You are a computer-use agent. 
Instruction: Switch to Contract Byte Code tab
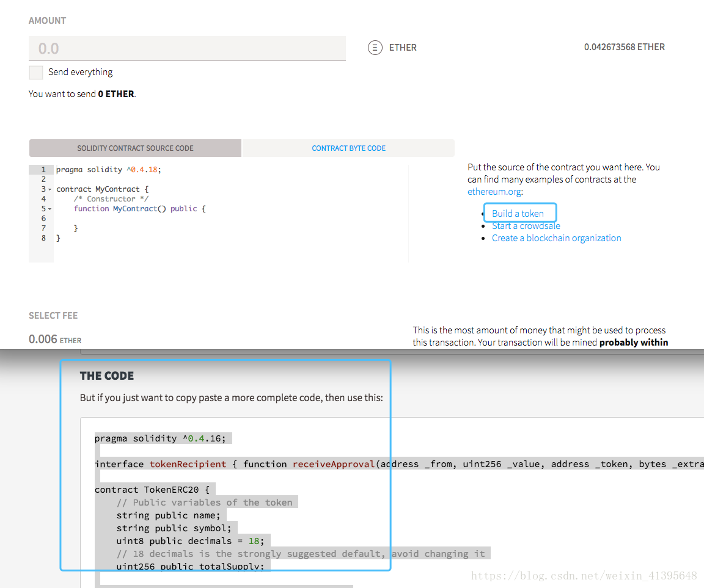pyautogui.click(x=348, y=148)
